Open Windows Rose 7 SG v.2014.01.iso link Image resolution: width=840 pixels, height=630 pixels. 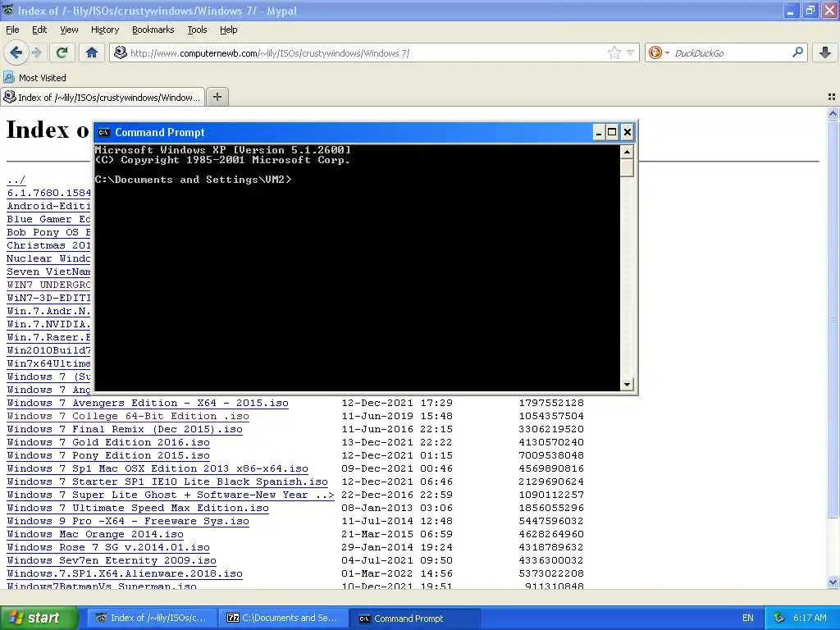pos(108,547)
